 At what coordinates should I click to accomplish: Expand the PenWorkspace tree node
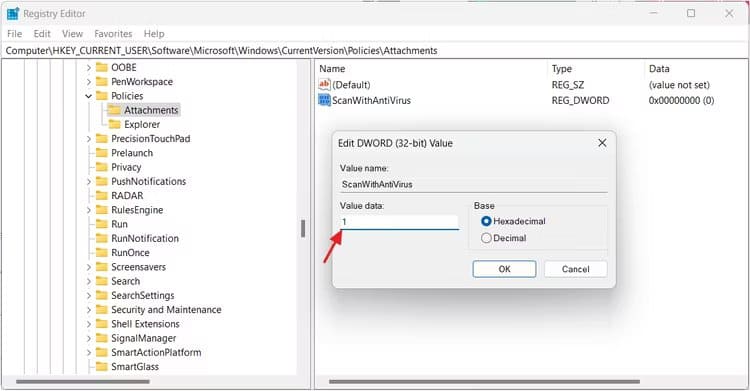[88, 82]
